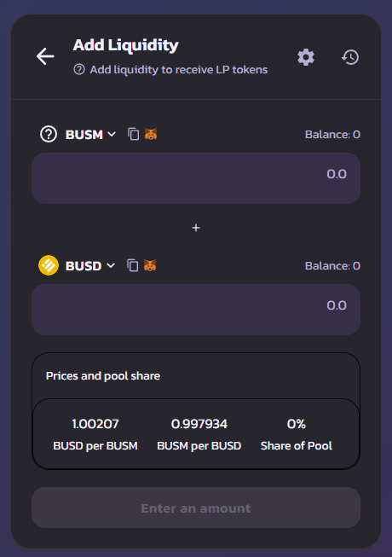Open the BUSD token selector dropdown
392x557 pixels.
pyautogui.click(x=90, y=266)
